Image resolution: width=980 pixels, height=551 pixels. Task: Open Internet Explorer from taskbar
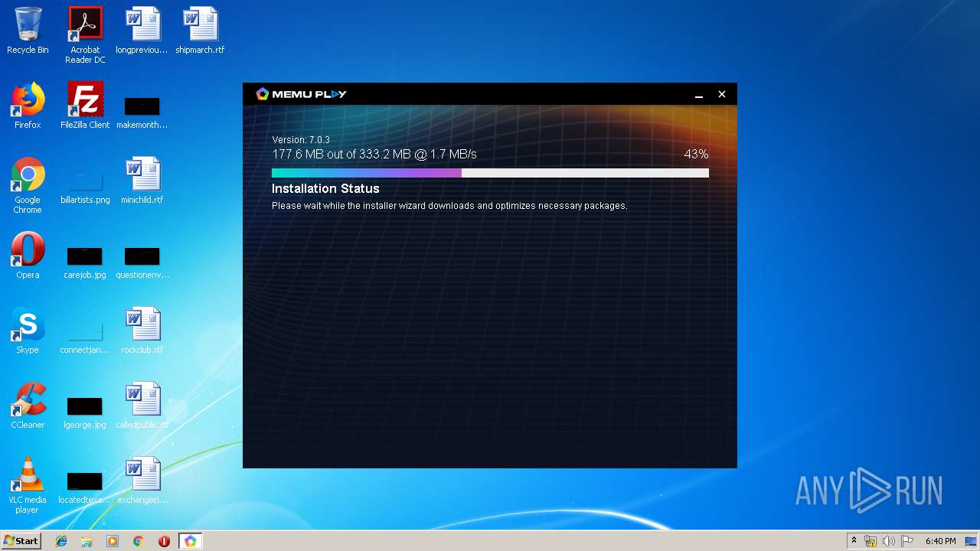tap(61, 541)
